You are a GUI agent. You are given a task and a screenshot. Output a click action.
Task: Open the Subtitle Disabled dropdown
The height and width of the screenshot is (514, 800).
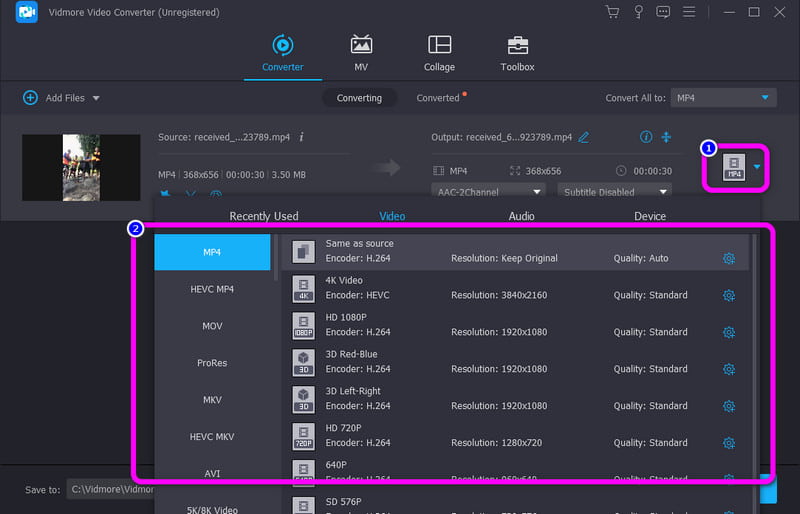tap(613, 191)
